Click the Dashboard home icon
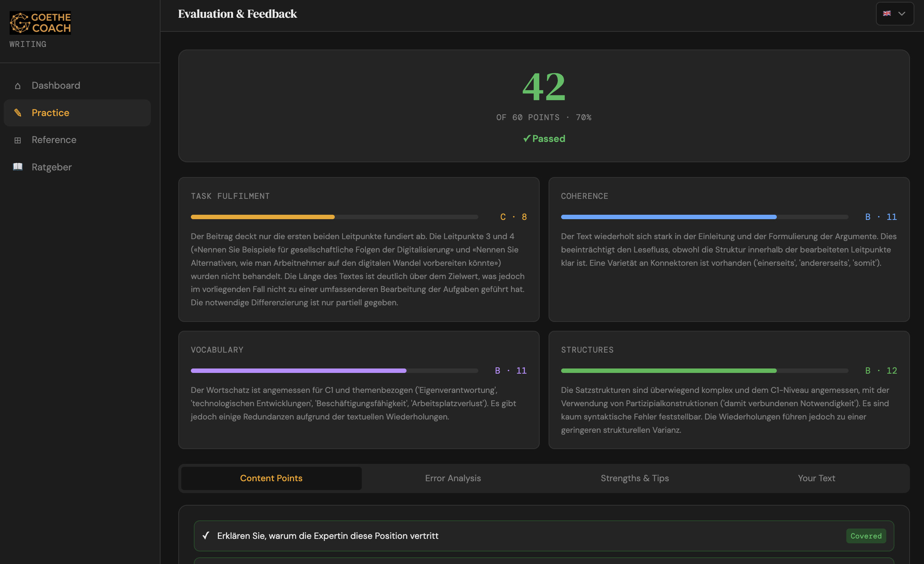924x564 pixels. (18, 86)
